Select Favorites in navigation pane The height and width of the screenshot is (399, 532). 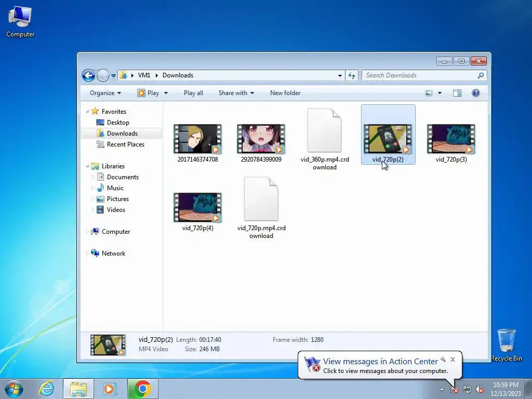point(114,112)
